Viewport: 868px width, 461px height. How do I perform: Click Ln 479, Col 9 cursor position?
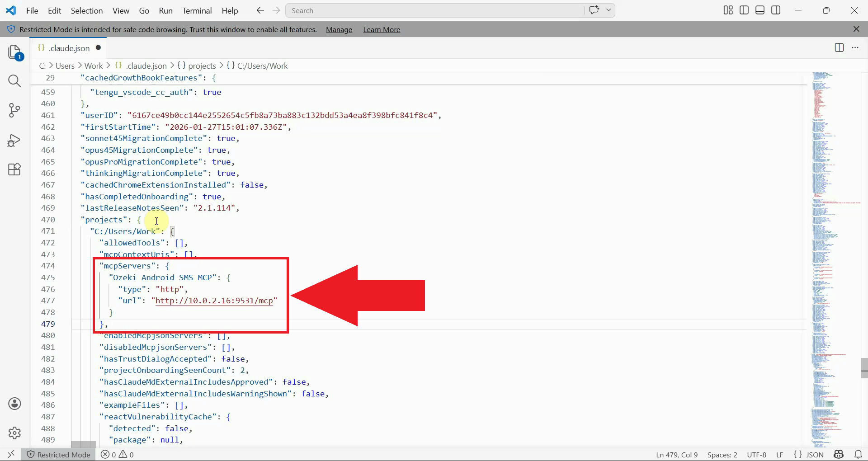677,455
